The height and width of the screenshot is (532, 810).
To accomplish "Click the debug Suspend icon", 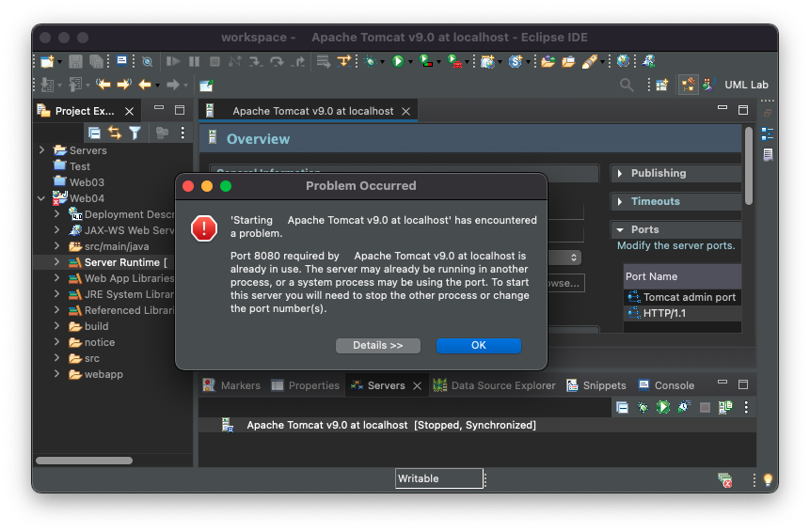I will coord(194,62).
